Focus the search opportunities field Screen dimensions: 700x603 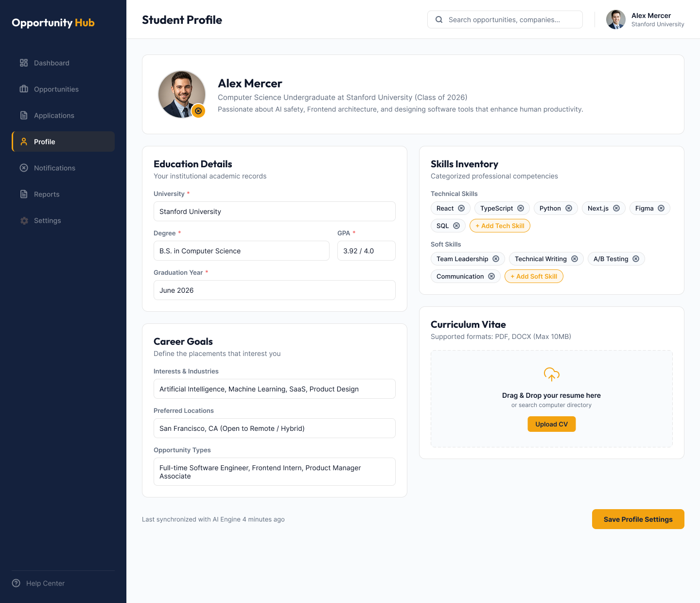tap(505, 19)
